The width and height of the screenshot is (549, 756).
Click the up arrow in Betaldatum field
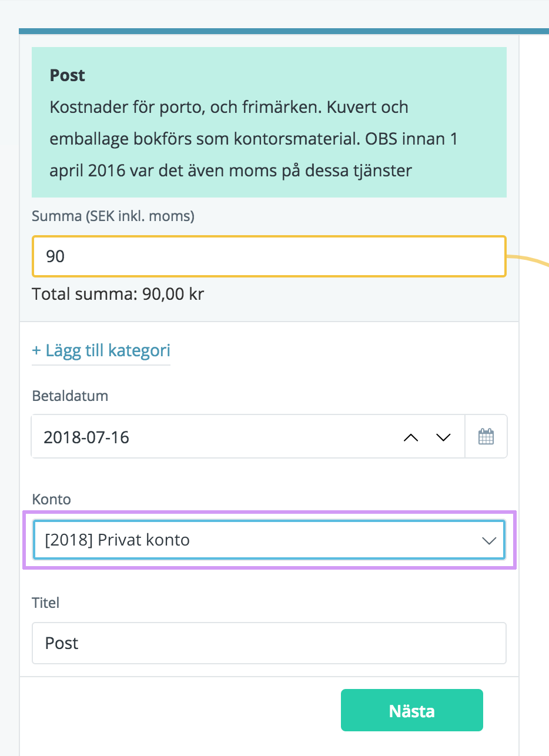coord(411,437)
